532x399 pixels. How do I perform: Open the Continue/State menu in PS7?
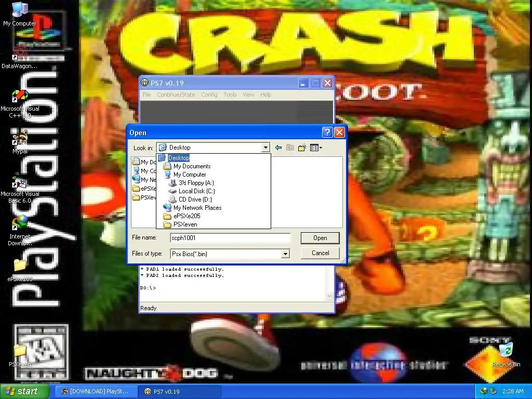(x=176, y=95)
